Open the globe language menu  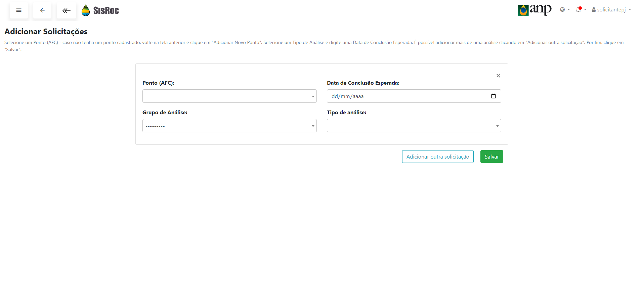565,10
